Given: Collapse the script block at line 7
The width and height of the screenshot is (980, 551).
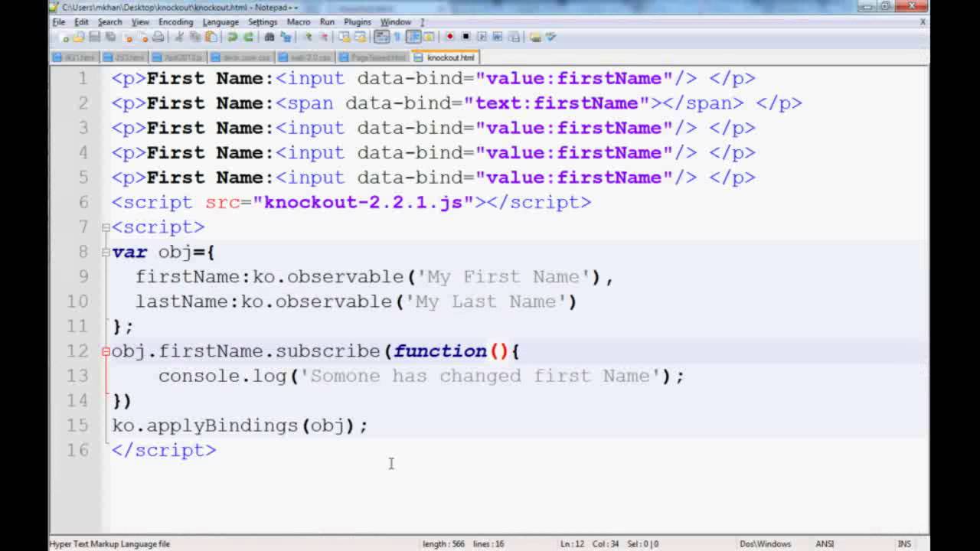Looking at the screenshot, I should [x=106, y=227].
